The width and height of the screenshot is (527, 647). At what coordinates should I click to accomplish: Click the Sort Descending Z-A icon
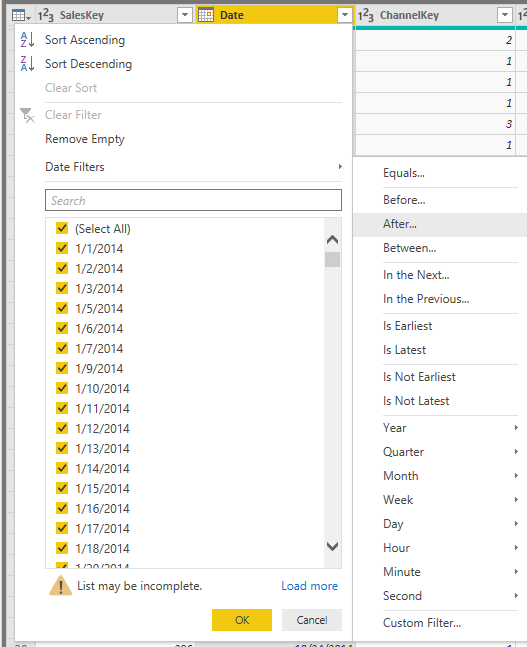click(27, 64)
